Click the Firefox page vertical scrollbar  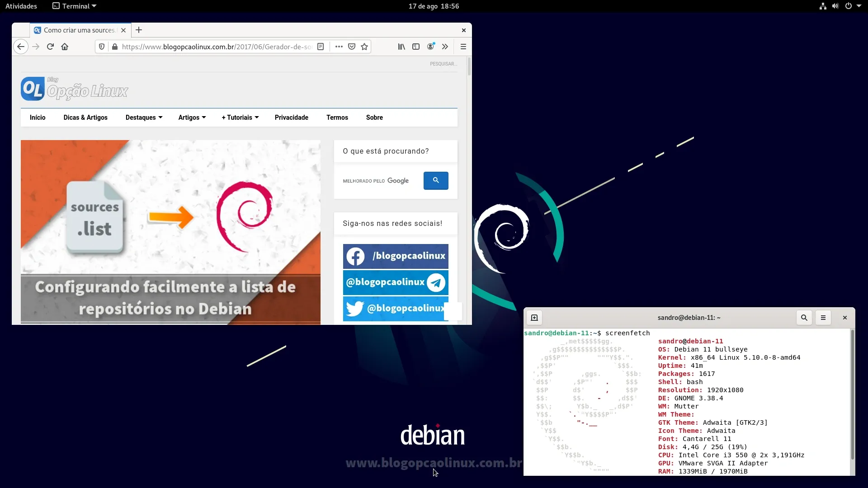pos(469,66)
